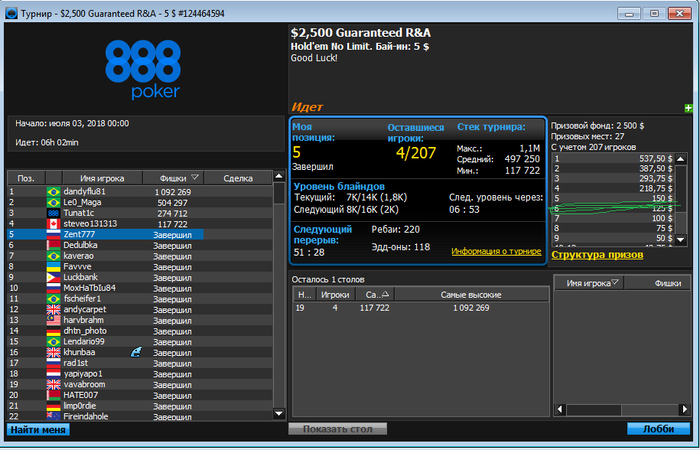Sort by the Имя игрока header in the player list
Viewport: 700px width, 450px height.
[x=102, y=178]
